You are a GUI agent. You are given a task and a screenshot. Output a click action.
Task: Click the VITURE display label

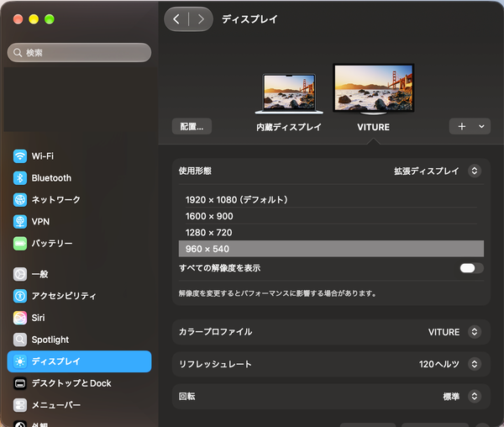[373, 127]
